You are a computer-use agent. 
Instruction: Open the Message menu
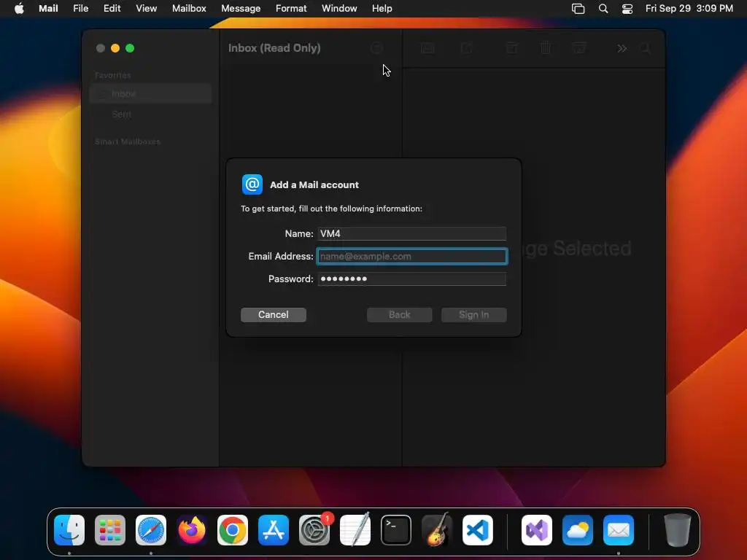click(x=241, y=8)
